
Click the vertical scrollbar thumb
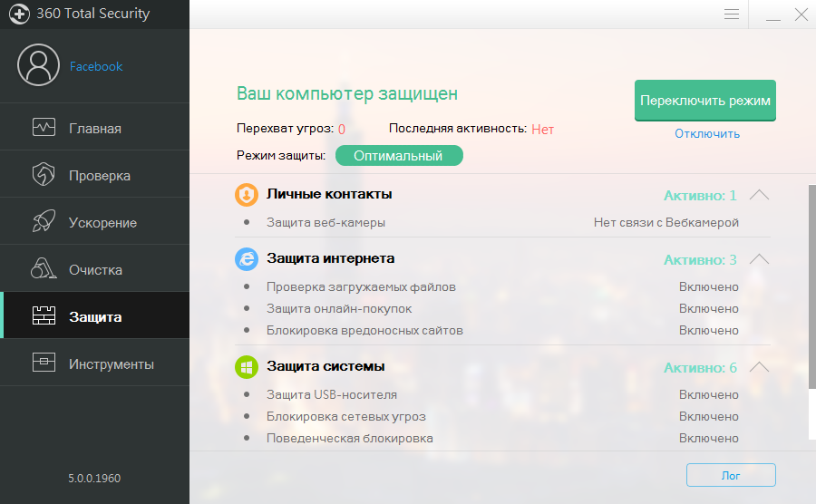click(811, 286)
